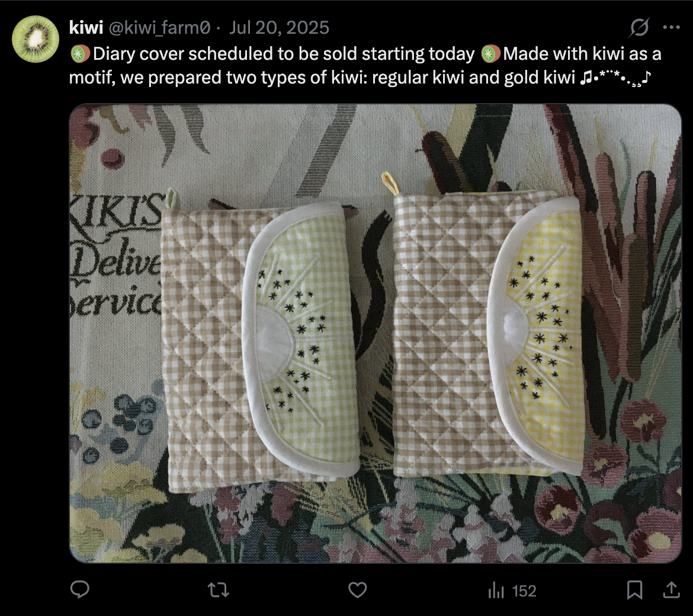
Task: Like the tweet with heart icon
Action: pos(358,590)
